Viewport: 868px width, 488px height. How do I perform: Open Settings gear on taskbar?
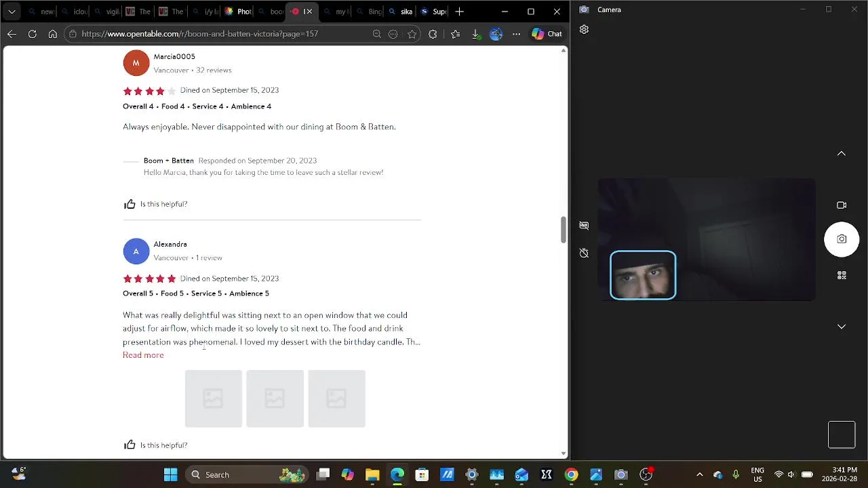(472, 474)
